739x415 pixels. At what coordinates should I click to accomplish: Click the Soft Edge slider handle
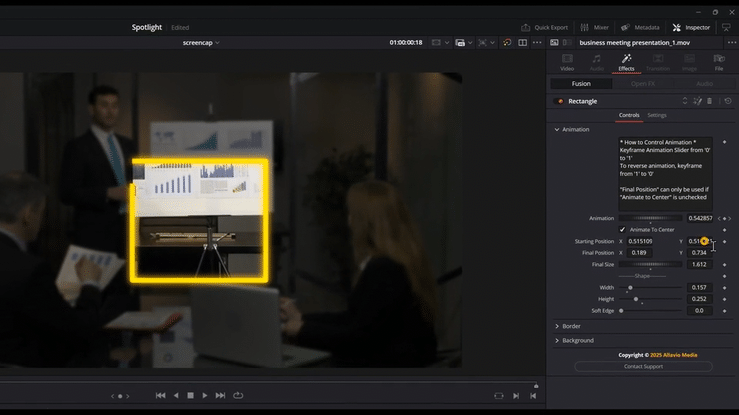(621, 311)
